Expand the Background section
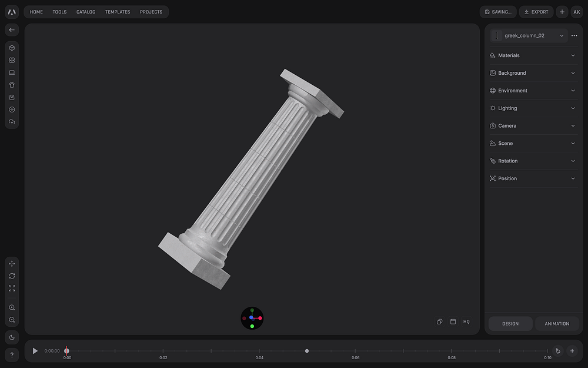The image size is (588, 368). 533,73
